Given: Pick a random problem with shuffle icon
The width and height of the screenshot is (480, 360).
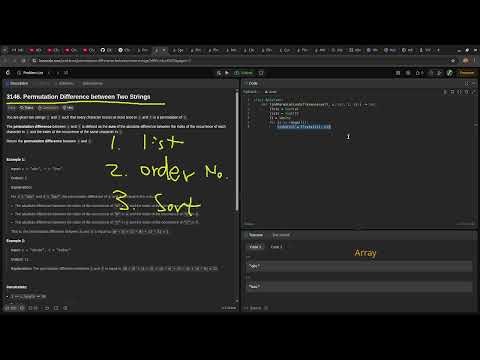Looking at the screenshot, I should [x=66, y=73].
